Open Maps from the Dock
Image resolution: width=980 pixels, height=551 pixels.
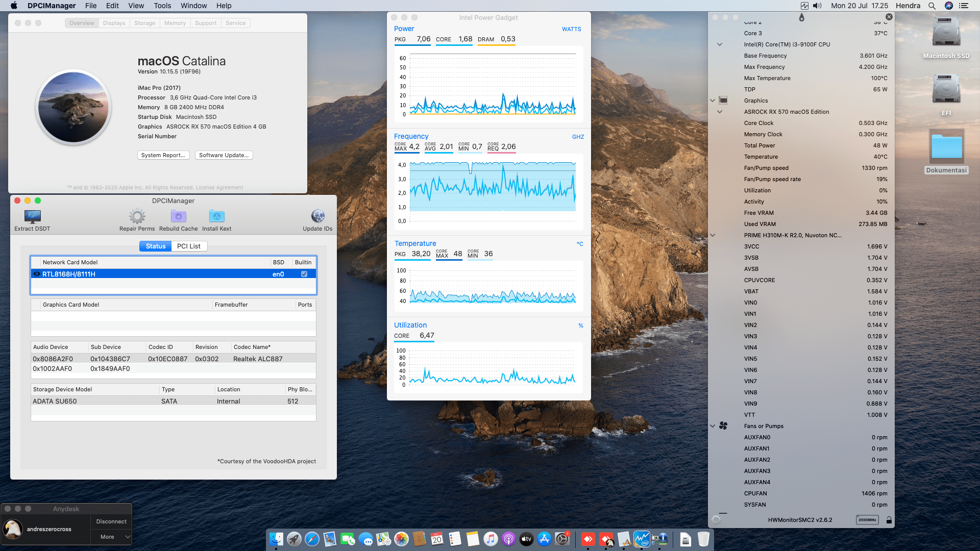click(383, 539)
